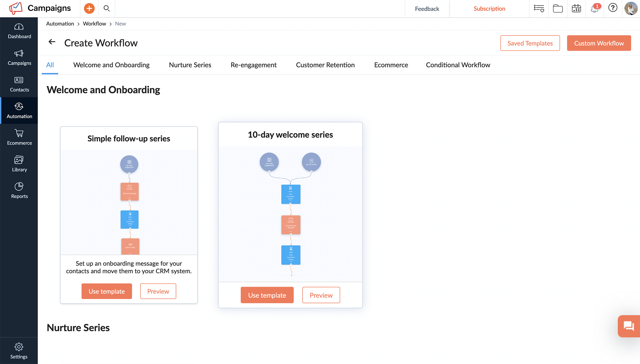Go to Contacts in the sidebar

[19, 84]
